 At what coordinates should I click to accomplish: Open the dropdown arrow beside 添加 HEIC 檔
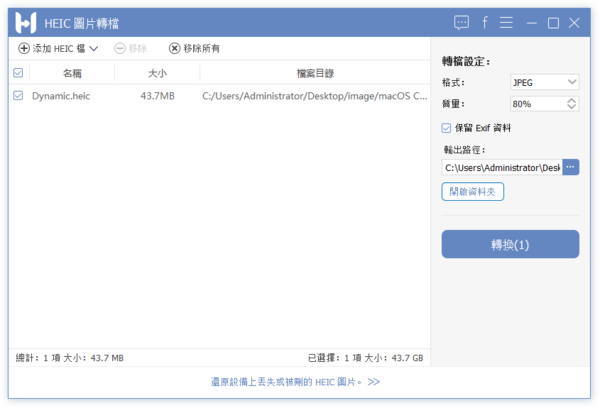click(x=94, y=48)
